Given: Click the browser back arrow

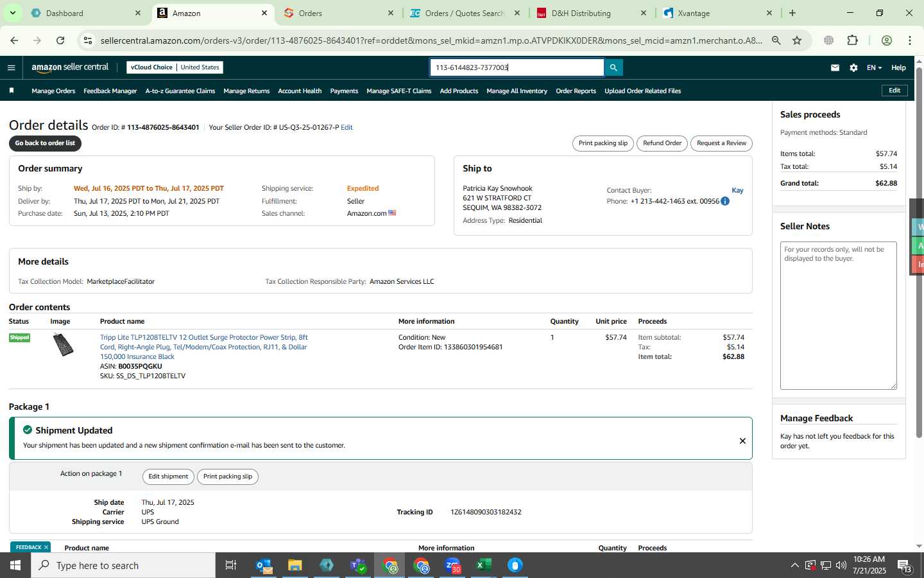Looking at the screenshot, I should [14, 40].
